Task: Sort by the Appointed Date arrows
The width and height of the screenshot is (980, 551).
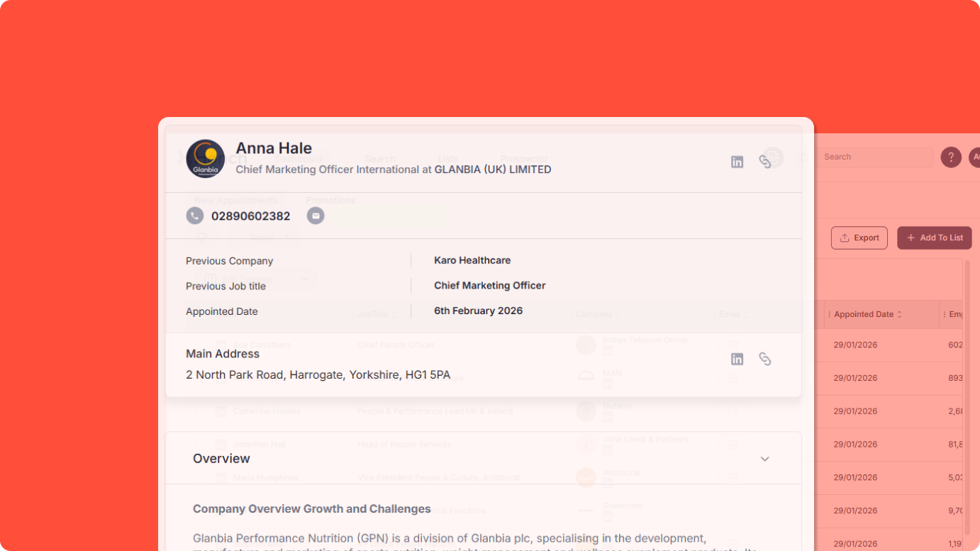Action: pos(899,314)
